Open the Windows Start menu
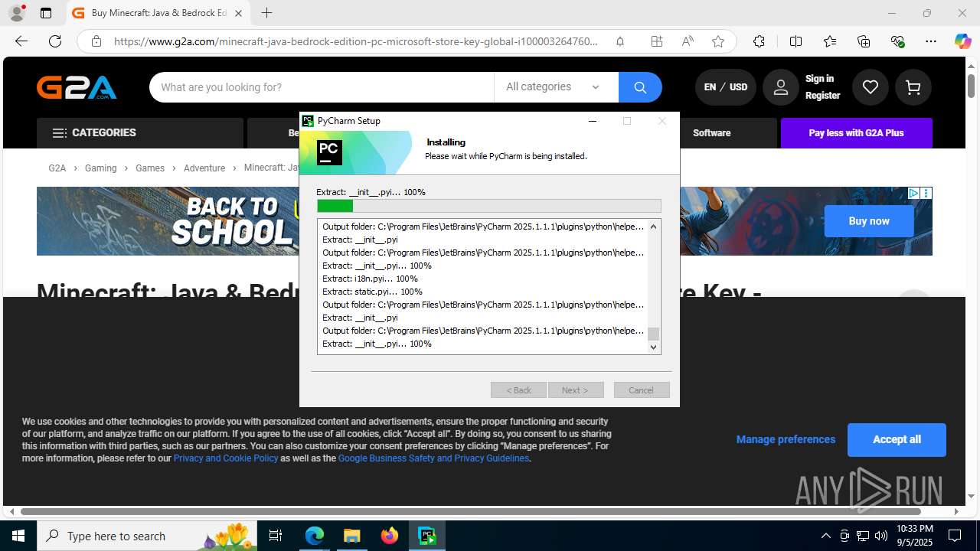 pos(18,536)
